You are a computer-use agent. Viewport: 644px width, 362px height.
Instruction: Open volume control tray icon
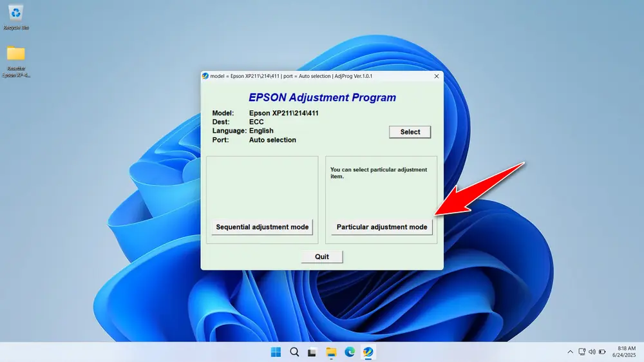592,352
